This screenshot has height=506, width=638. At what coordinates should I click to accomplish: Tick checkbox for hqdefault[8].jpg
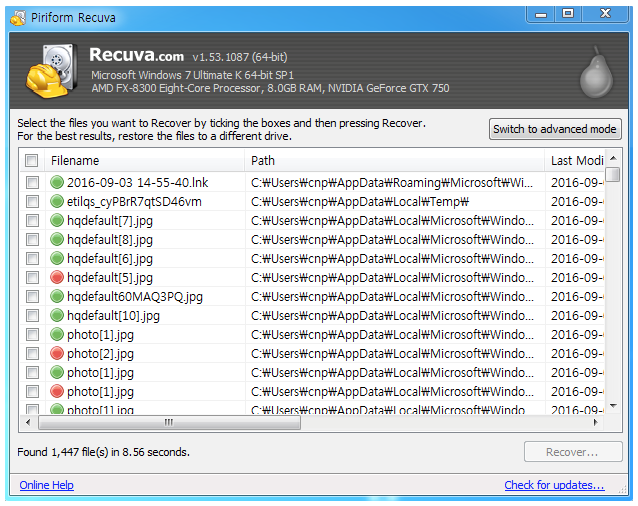coord(33,240)
